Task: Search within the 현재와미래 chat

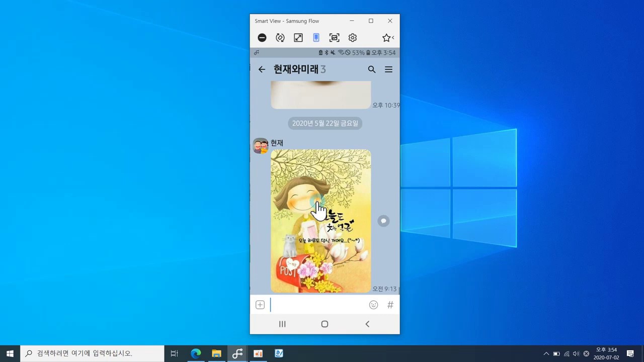Action: [x=372, y=69]
